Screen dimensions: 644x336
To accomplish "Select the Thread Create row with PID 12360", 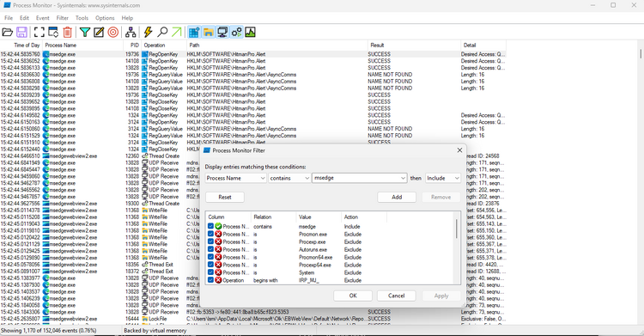I will (253, 156).
